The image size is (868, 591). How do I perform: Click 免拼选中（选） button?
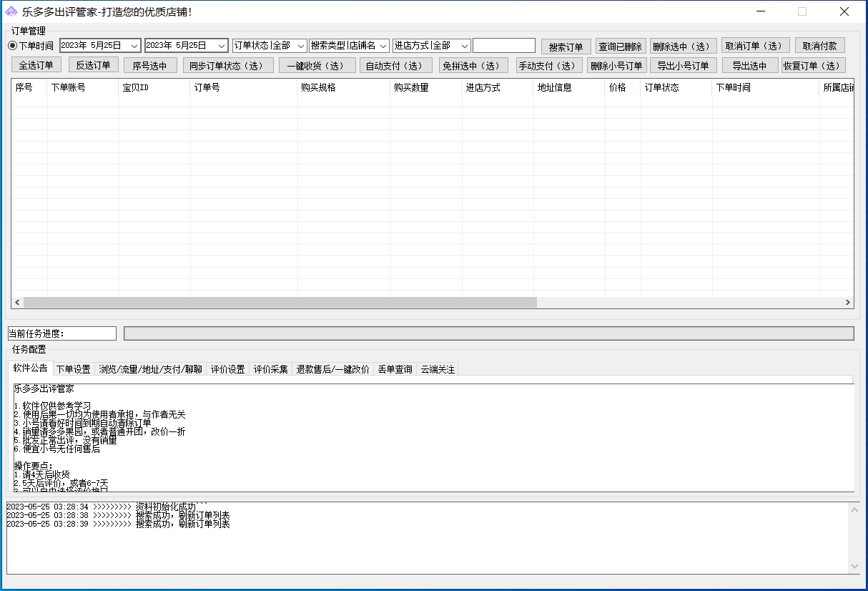[472, 65]
